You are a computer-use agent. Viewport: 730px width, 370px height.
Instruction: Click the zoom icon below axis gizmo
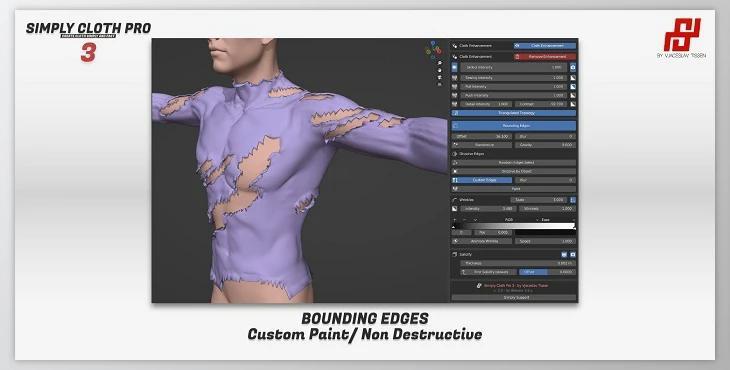(440, 63)
